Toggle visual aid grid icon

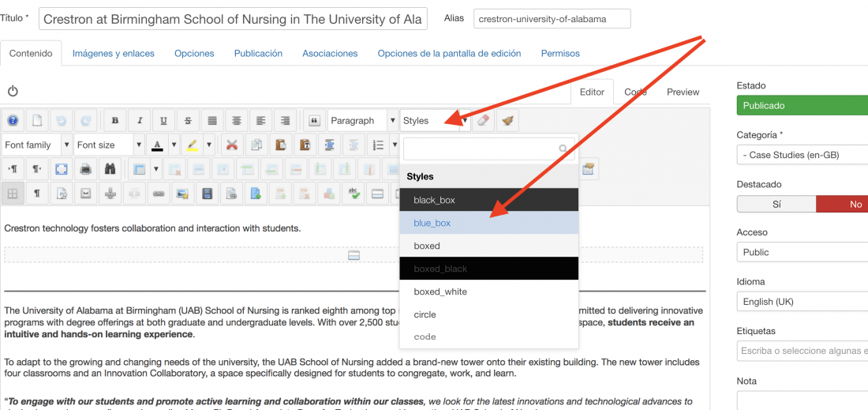[x=13, y=193]
